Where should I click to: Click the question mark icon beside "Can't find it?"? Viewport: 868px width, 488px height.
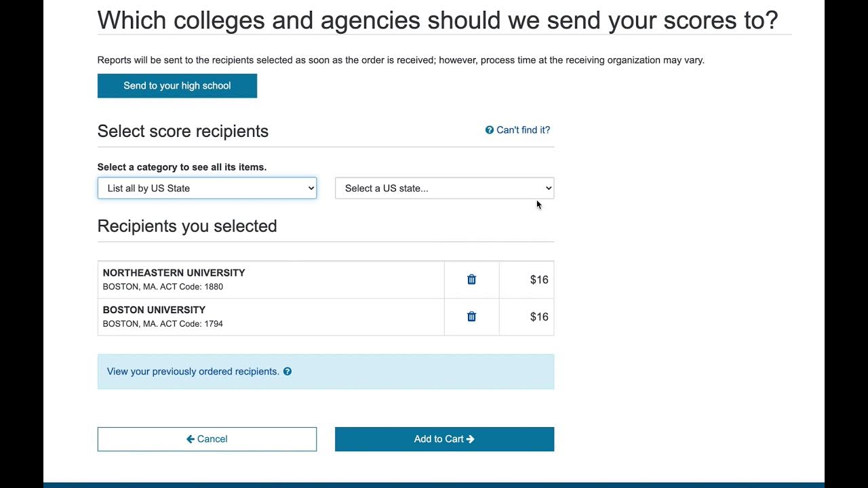coord(490,130)
